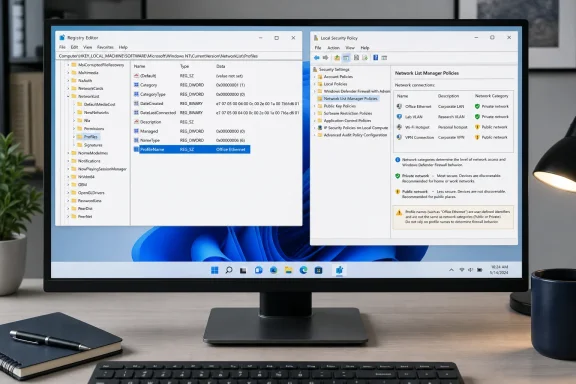576x384 pixels.
Task: Expand the Account Policies tree node
Action: (315, 77)
